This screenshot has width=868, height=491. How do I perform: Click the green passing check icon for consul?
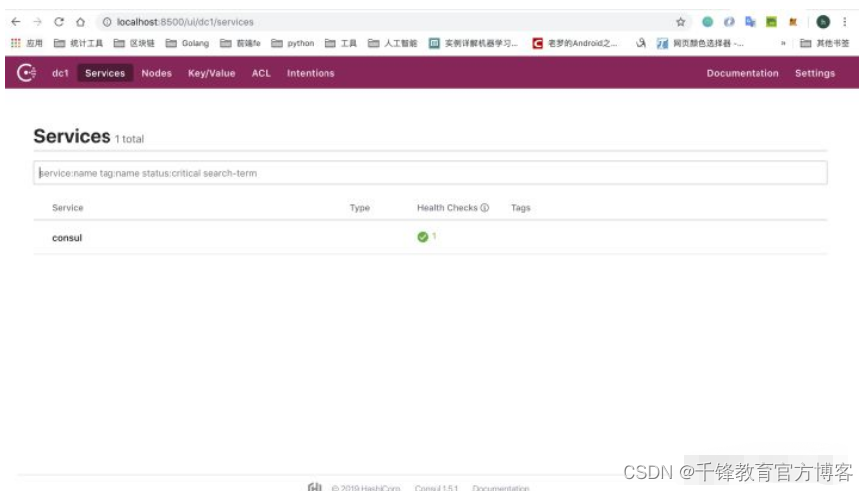422,237
